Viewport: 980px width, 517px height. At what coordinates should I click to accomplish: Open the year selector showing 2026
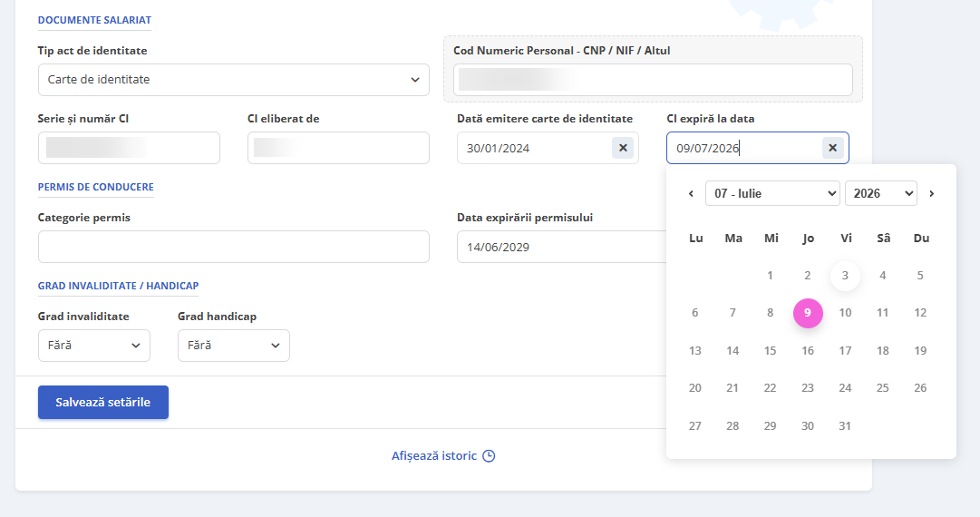point(880,193)
